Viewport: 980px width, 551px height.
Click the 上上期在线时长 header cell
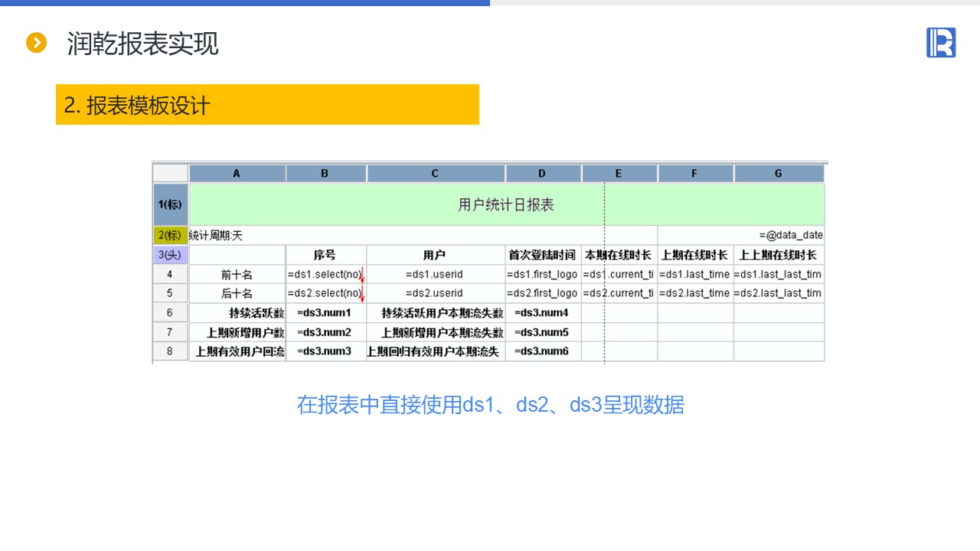click(779, 255)
